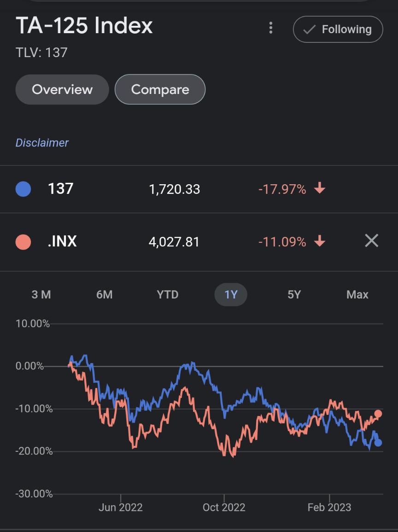Click the salmon endpoint dot on chart
This screenshot has height=532, width=398.
(378, 414)
